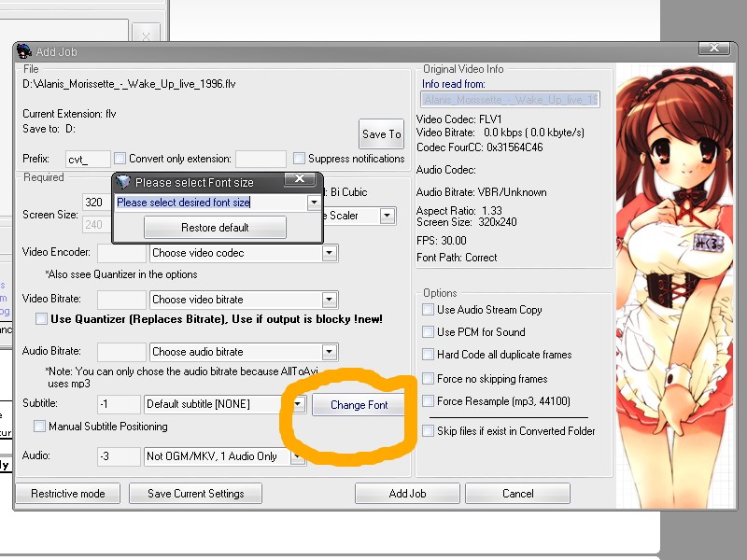Click the anime maid character image
This screenshot has height=560, width=747.
click(674, 286)
